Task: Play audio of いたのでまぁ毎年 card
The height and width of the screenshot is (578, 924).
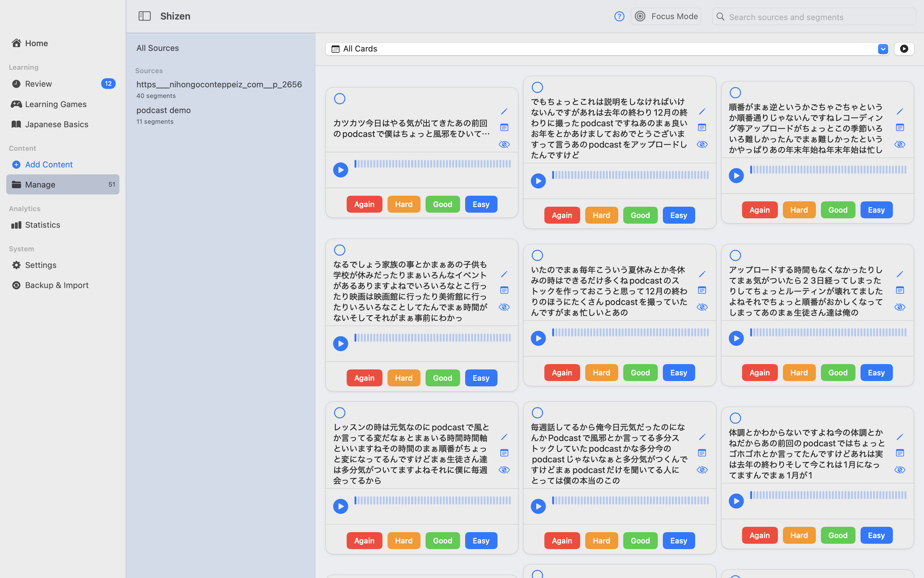Action: pyautogui.click(x=538, y=338)
